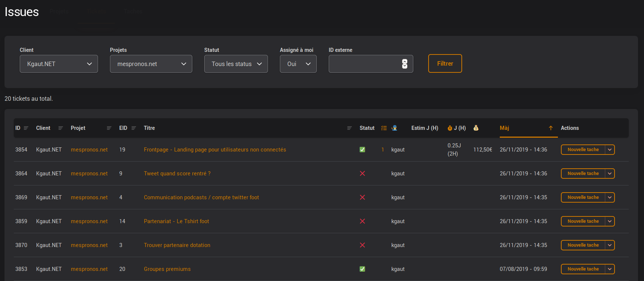The width and height of the screenshot is (644, 281).
Task: Click the sort icon in the Projet column
Action: 109,128
